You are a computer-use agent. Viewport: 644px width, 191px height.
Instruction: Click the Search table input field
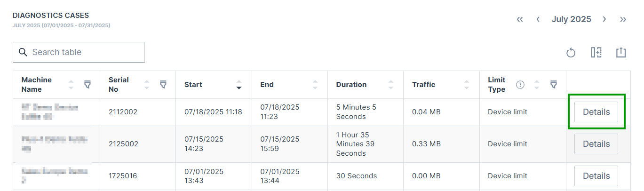coord(85,52)
